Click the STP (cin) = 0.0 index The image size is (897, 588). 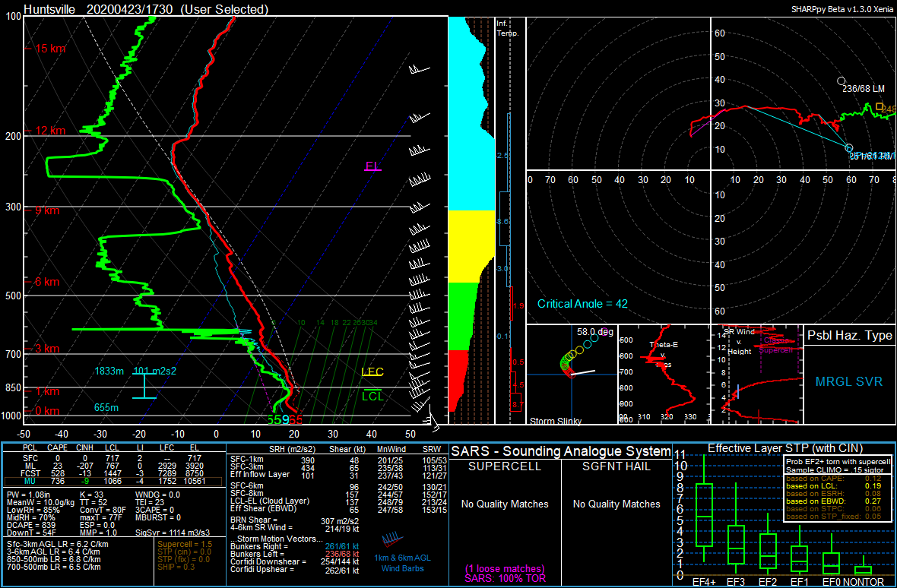pyautogui.click(x=185, y=552)
